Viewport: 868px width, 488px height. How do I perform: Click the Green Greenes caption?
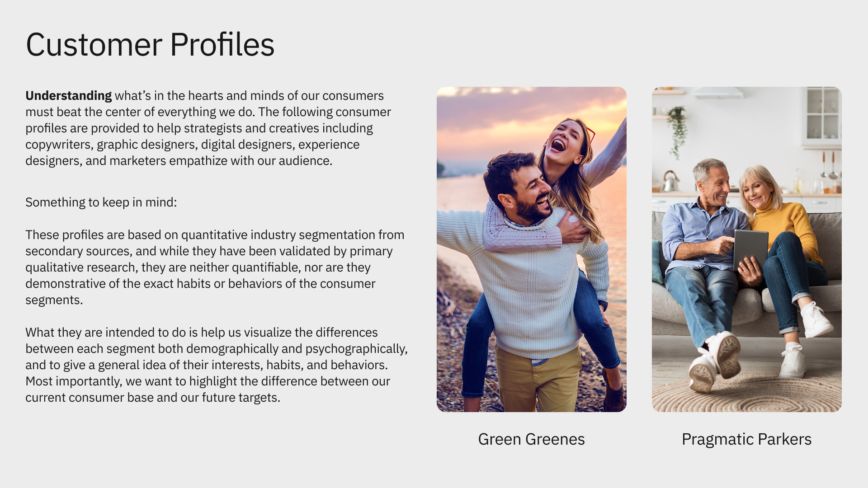click(531, 439)
